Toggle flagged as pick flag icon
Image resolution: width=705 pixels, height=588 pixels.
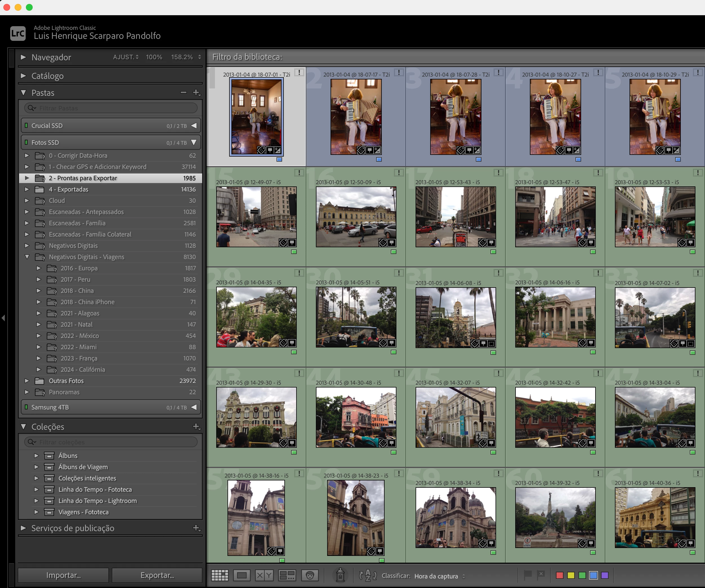[527, 575]
